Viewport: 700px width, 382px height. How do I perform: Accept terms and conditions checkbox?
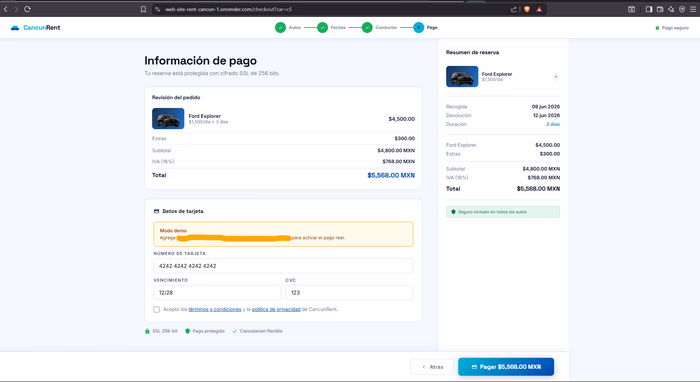[x=156, y=309]
